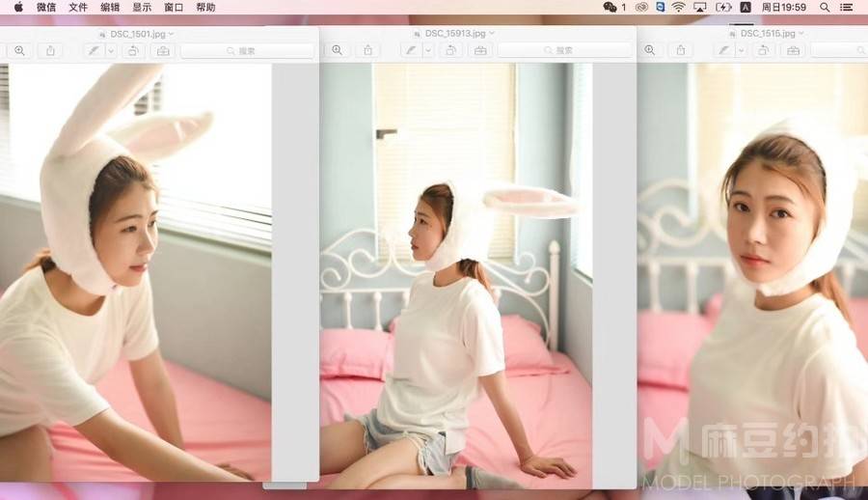Open the Apple menu
This screenshot has width=868, height=500.
[18, 7]
